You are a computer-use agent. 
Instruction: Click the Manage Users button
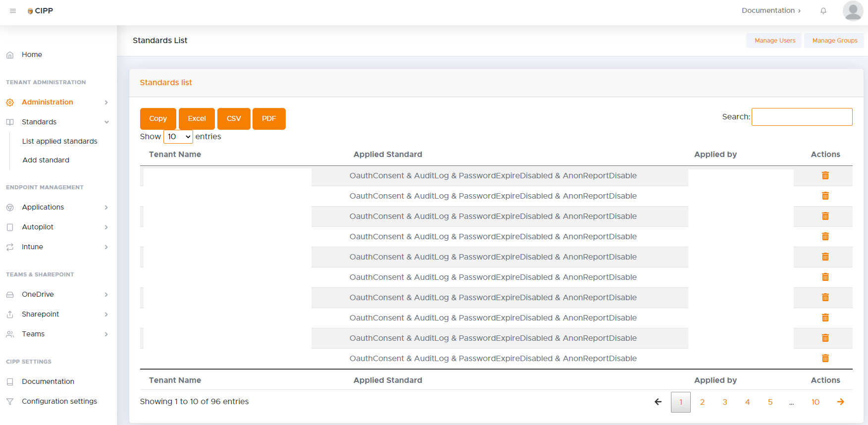(x=774, y=41)
